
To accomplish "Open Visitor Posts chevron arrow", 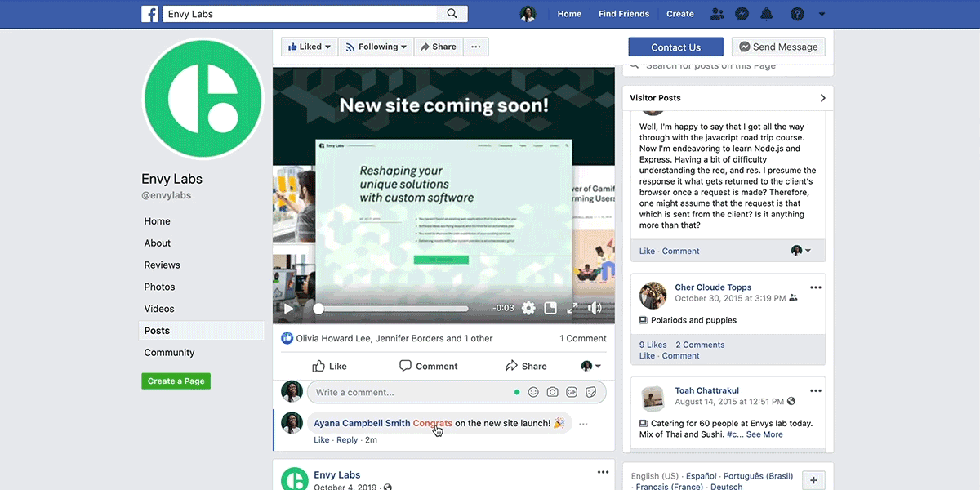I will [x=822, y=98].
